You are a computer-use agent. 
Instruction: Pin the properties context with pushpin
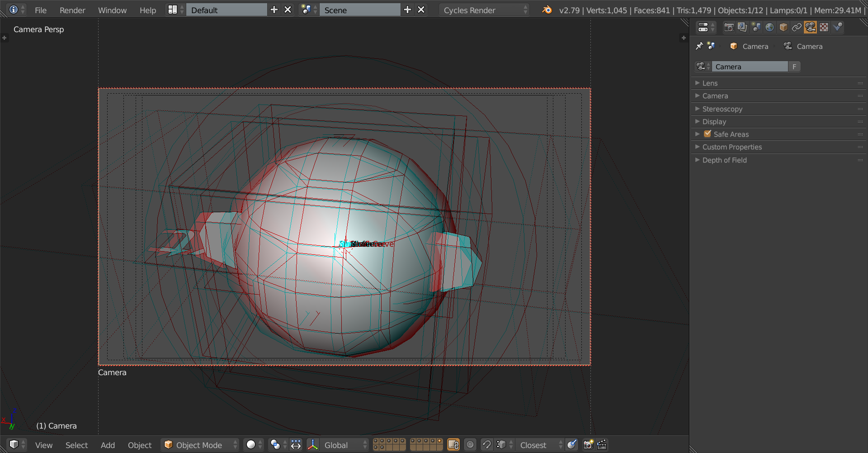pos(699,46)
